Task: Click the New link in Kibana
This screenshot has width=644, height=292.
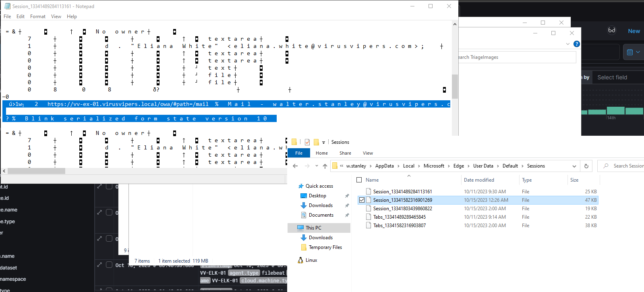Action: (x=634, y=31)
